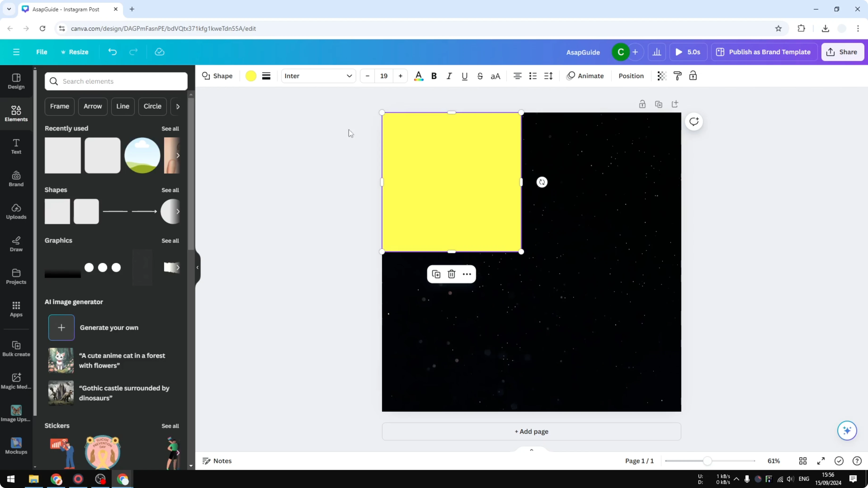Open the Grid view of pages

point(803,461)
